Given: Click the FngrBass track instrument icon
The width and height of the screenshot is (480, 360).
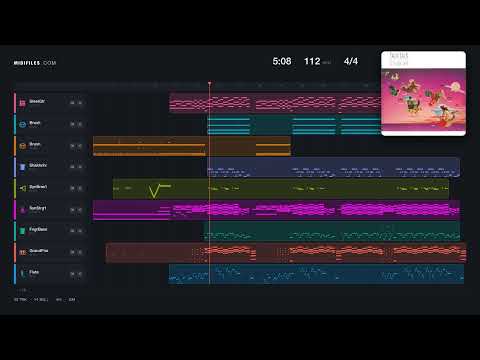Looking at the screenshot, I should pos(22,231).
